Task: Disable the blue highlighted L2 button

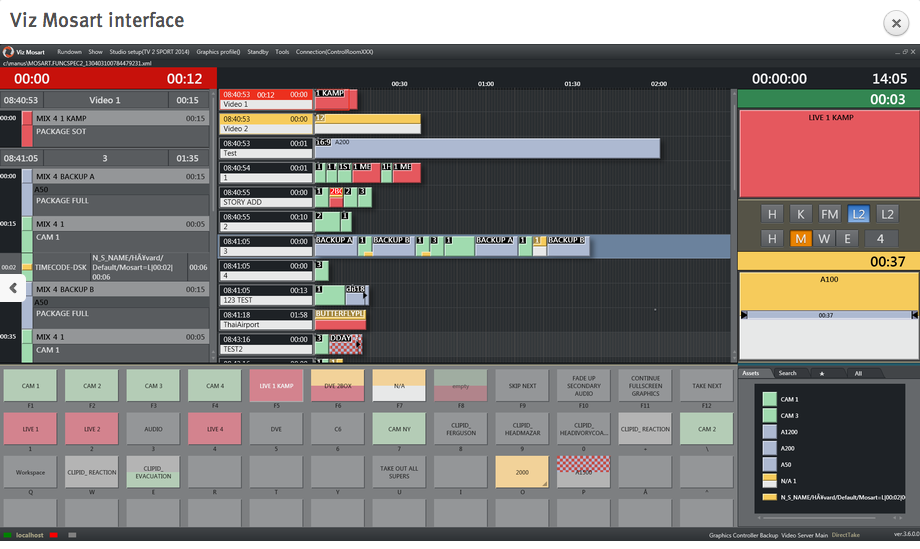Action: click(x=858, y=214)
